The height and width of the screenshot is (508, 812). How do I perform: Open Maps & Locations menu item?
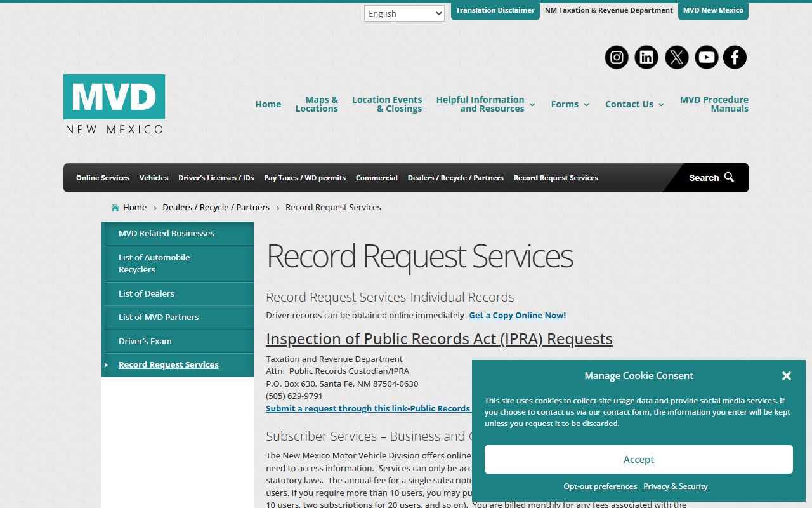(317, 104)
